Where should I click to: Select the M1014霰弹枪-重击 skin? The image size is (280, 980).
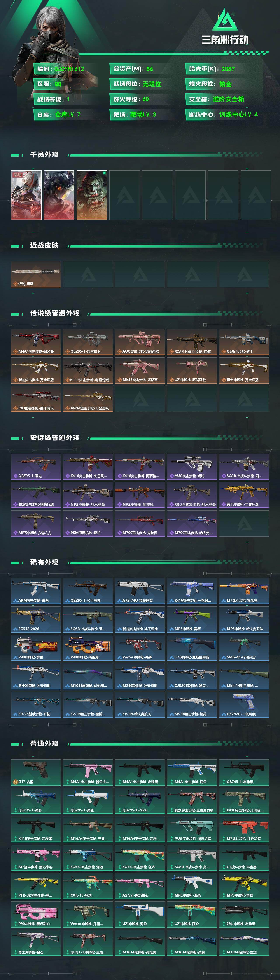244,943
